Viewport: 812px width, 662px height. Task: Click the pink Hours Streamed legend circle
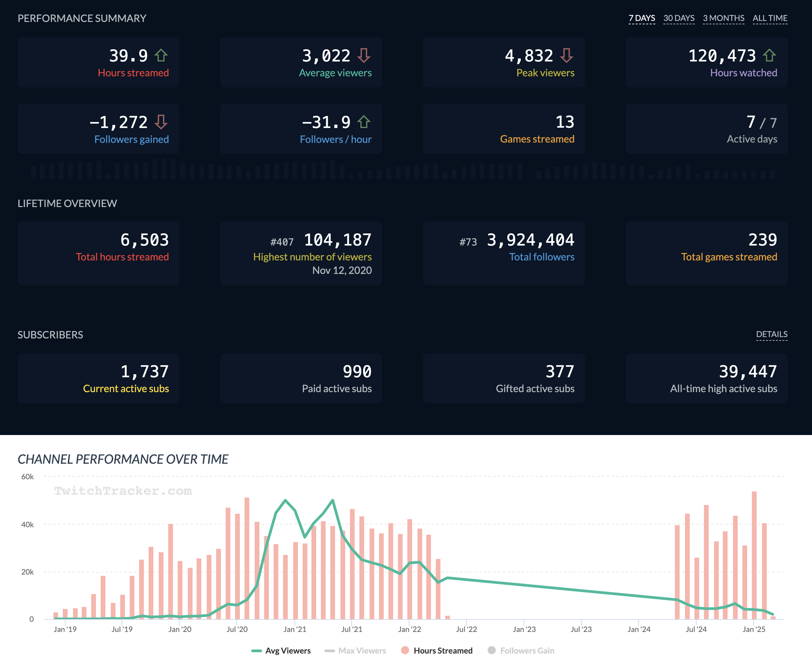(x=405, y=650)
